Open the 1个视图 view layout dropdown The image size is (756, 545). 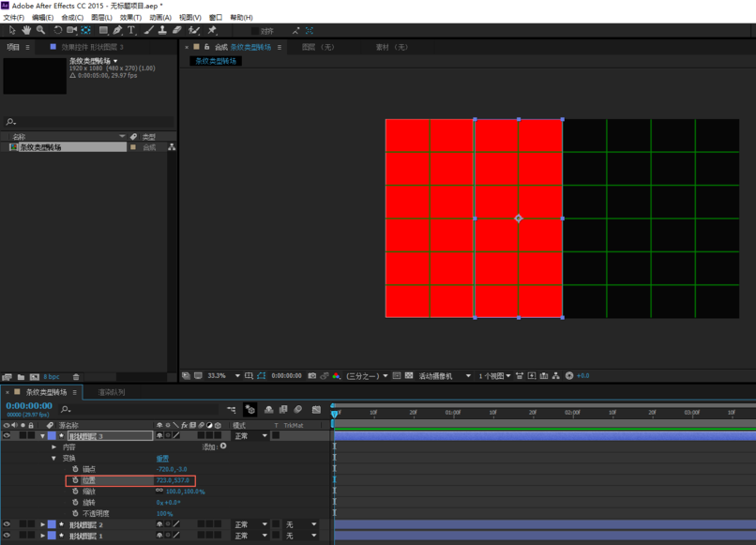pos(494,376)
